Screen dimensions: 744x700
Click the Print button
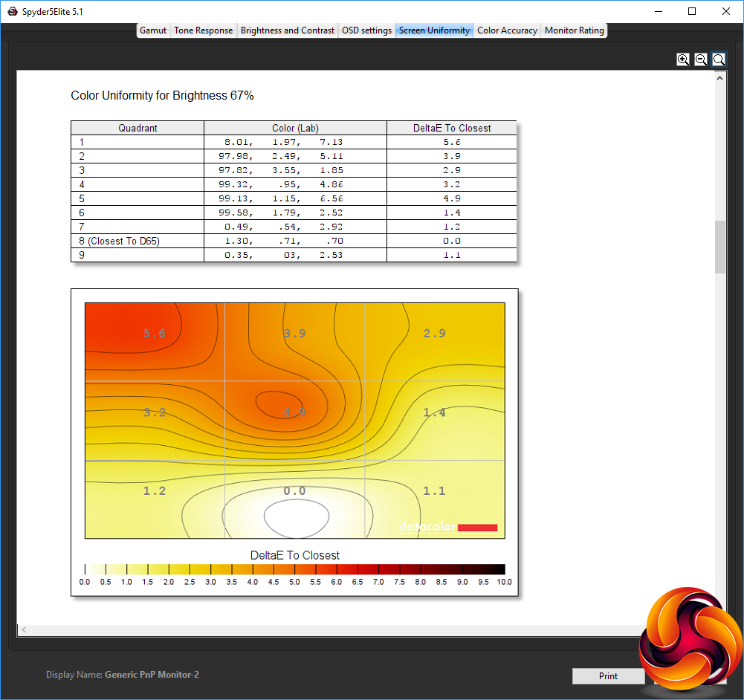click(x=608, y=675)
